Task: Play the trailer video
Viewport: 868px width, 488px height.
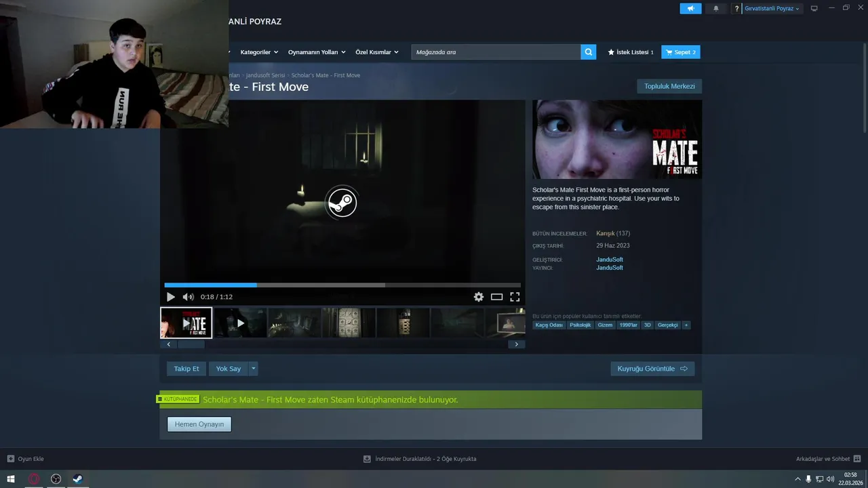Action: click(x=170, y=297)
